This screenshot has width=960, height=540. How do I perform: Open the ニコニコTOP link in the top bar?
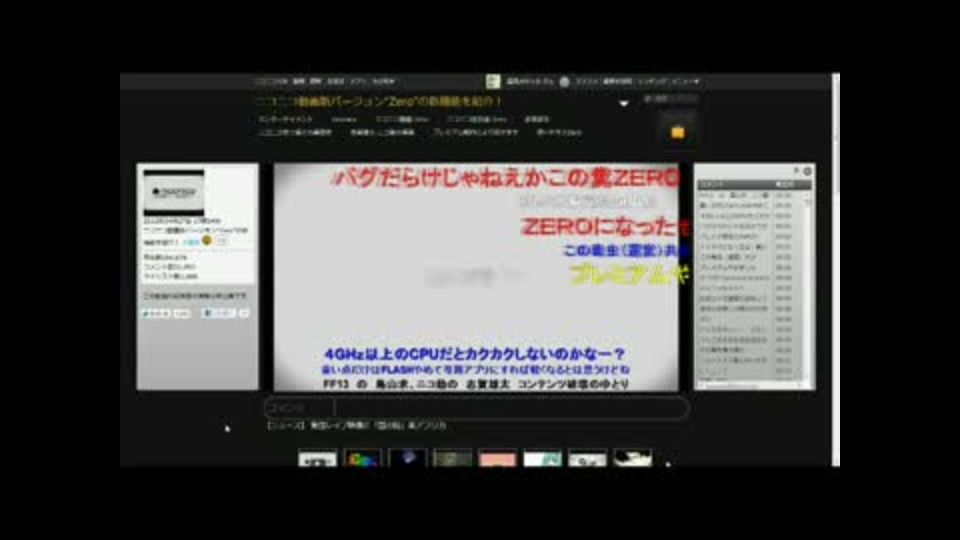point(271,81)
